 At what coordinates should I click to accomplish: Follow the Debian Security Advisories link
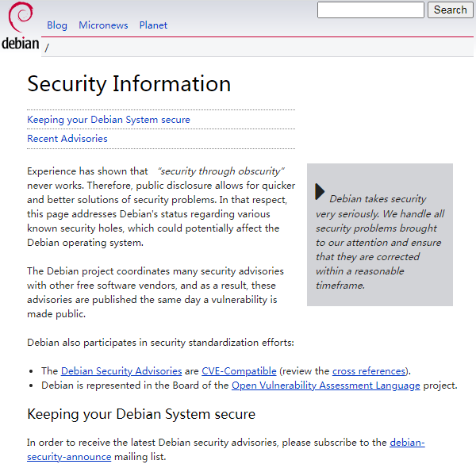click(121, 370)
